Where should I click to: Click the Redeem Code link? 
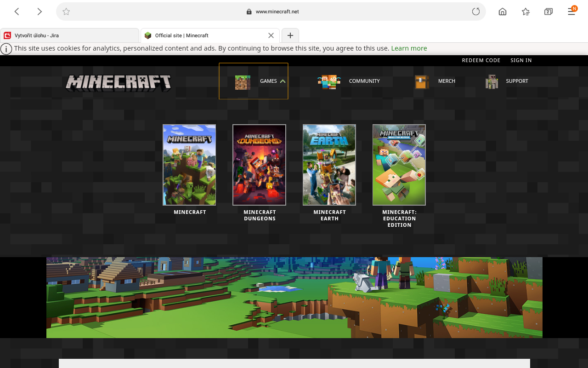click(481, 60)
